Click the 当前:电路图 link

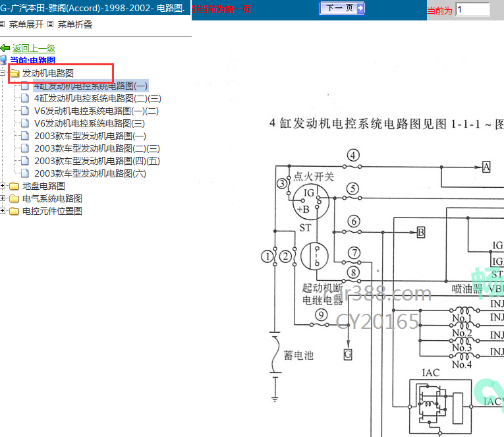click(x=32, y=60)
